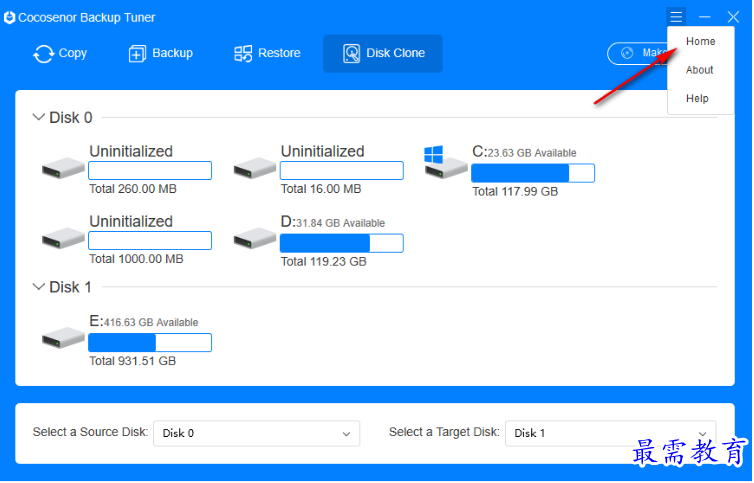Click the '23.63 GB Available' text
Image resolution: width=754 pixels, height=483 pixels.
[x=532, y=153]
